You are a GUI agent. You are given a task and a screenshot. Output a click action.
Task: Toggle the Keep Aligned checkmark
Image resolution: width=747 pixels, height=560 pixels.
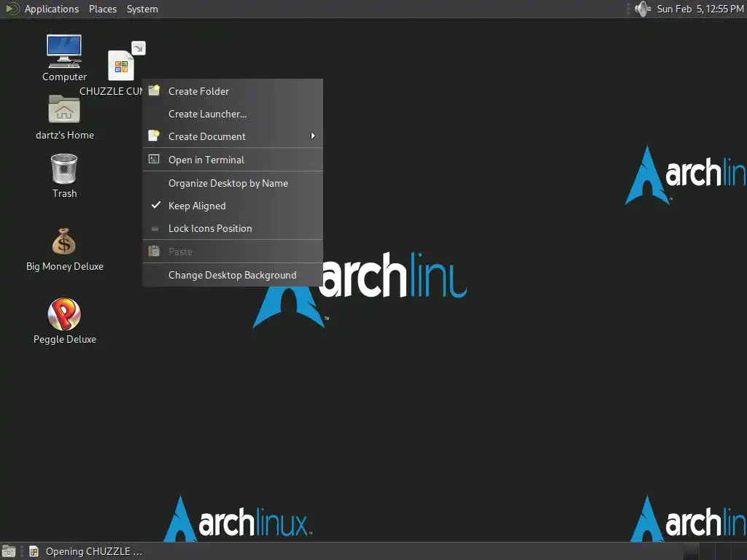pos(156,205)
